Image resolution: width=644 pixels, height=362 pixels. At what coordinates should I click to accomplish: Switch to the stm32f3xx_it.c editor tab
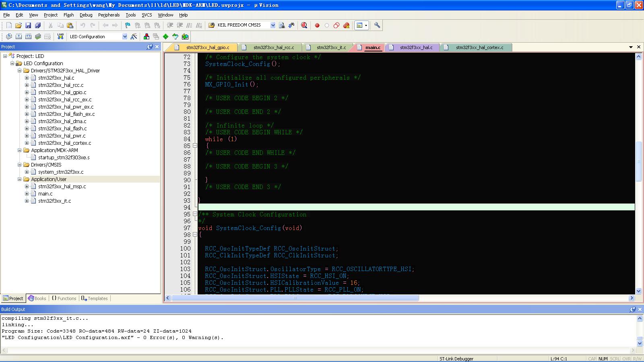point(331,47)
